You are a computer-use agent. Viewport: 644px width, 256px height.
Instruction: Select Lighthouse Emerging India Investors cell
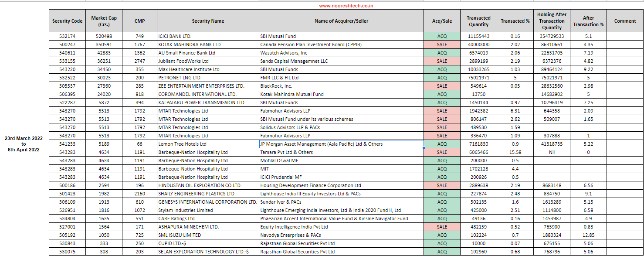[x=341, y=210]
